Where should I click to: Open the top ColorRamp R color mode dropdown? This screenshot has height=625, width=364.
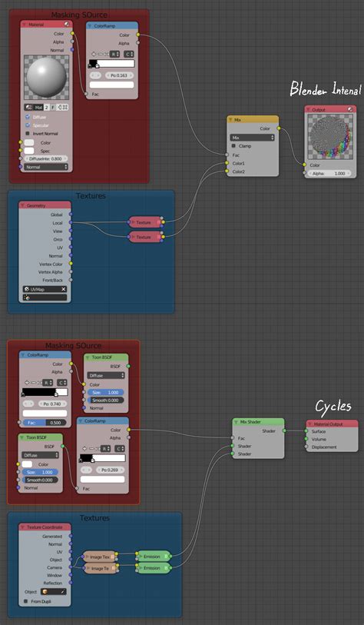coord(114,55)
